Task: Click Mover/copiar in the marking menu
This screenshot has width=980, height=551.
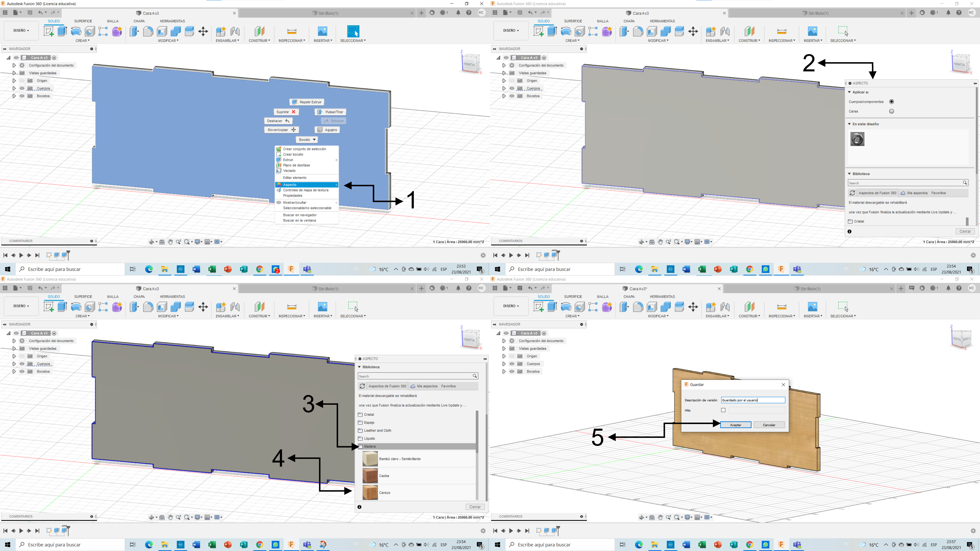Action: point(281,130)
